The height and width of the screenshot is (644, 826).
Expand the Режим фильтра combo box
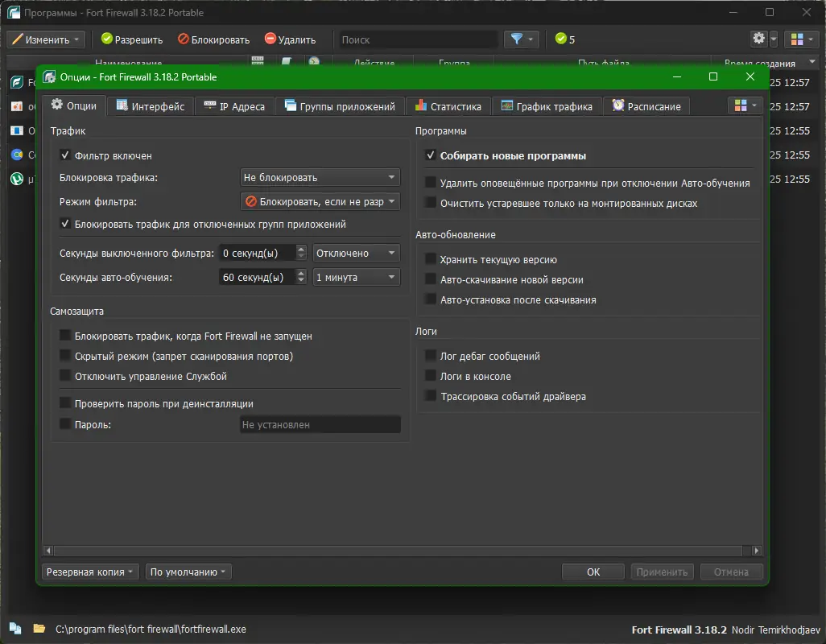320,202
